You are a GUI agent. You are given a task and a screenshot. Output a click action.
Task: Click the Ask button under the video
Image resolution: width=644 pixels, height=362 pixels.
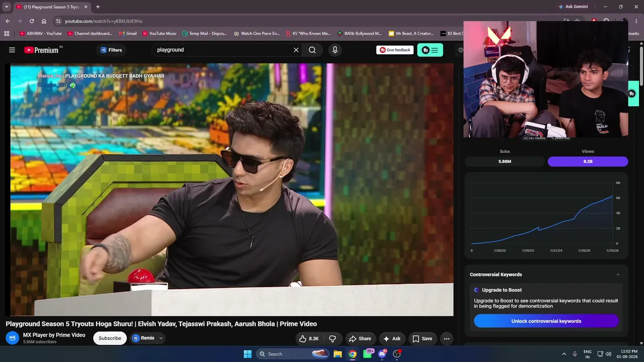[391, 339]
